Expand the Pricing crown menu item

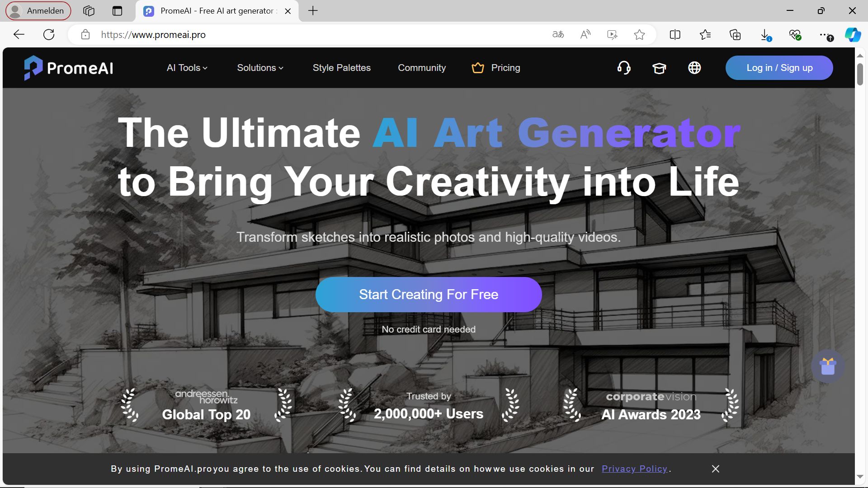coord(494,67)
